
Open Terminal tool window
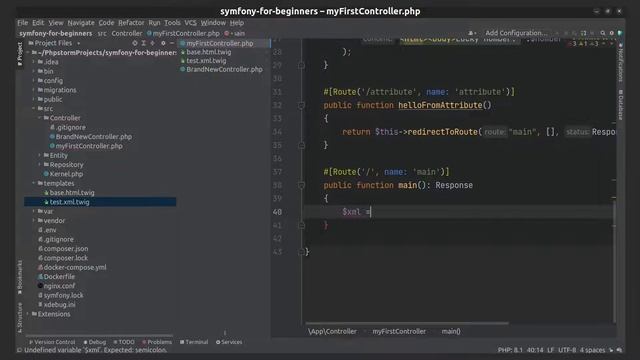194,342
